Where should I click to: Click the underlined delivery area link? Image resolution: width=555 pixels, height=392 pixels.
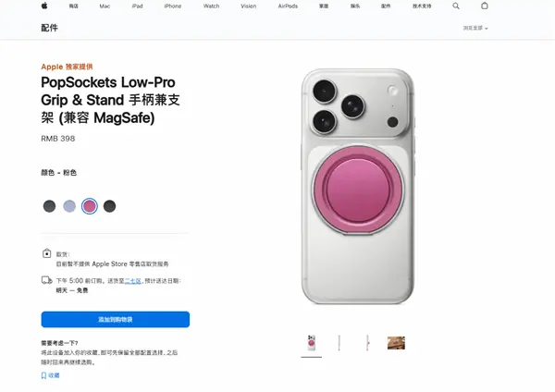(x=132, y=281)
